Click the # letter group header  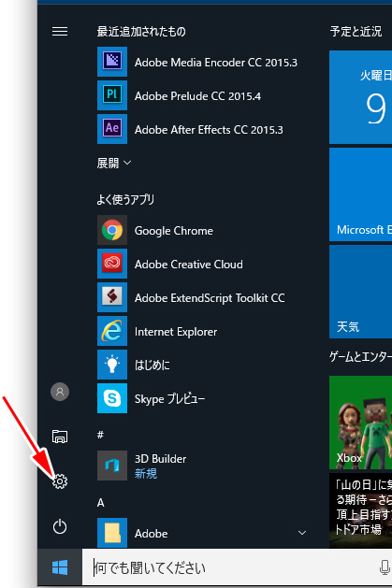tap(100, 435)
